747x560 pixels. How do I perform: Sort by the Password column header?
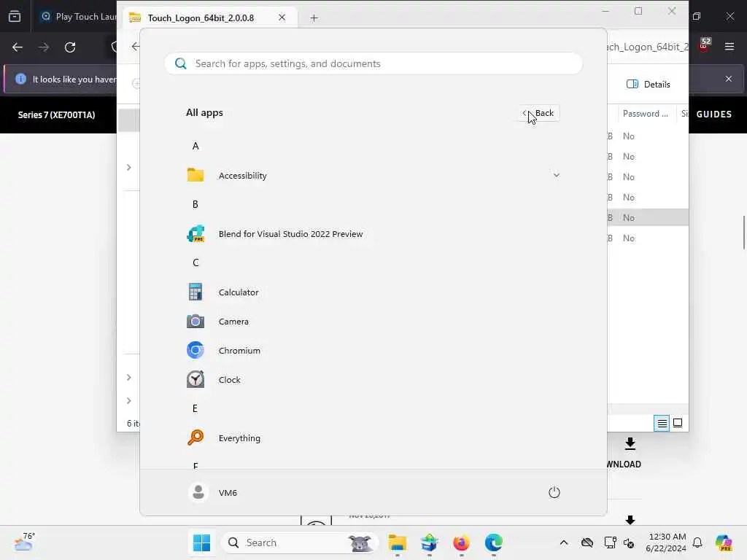646,113
